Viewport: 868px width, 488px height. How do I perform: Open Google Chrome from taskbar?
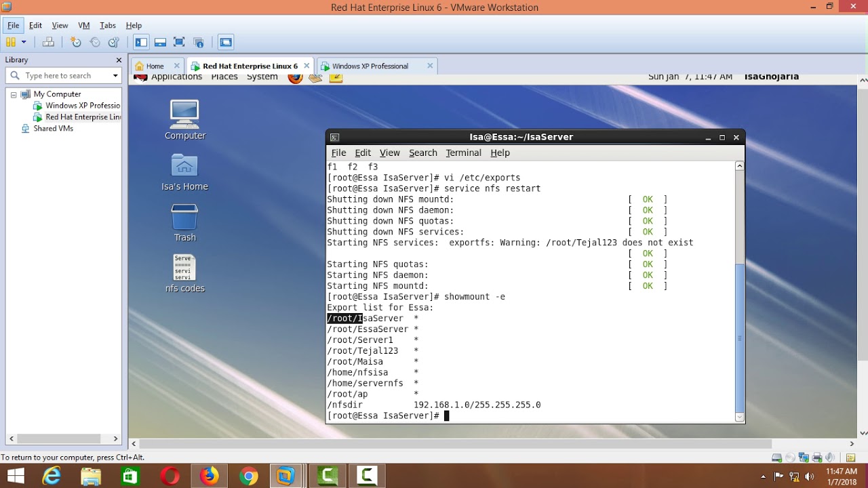tap(248, 476)
